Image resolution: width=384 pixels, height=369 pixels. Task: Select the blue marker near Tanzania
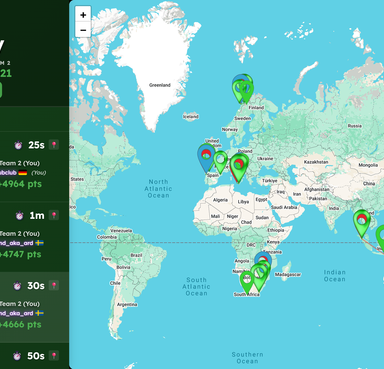point(263,259)
